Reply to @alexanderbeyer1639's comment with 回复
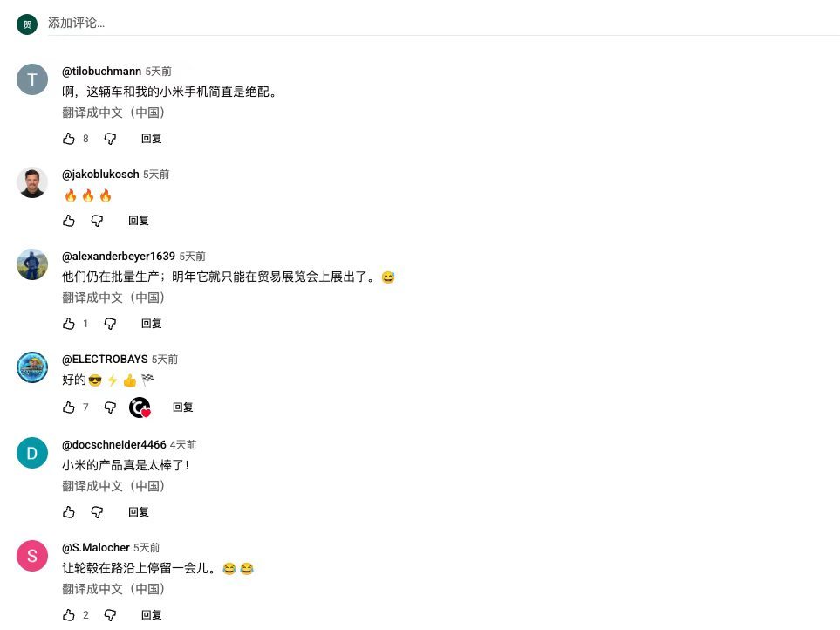This screenshot has width=840, height=630. tap(151, 324)
